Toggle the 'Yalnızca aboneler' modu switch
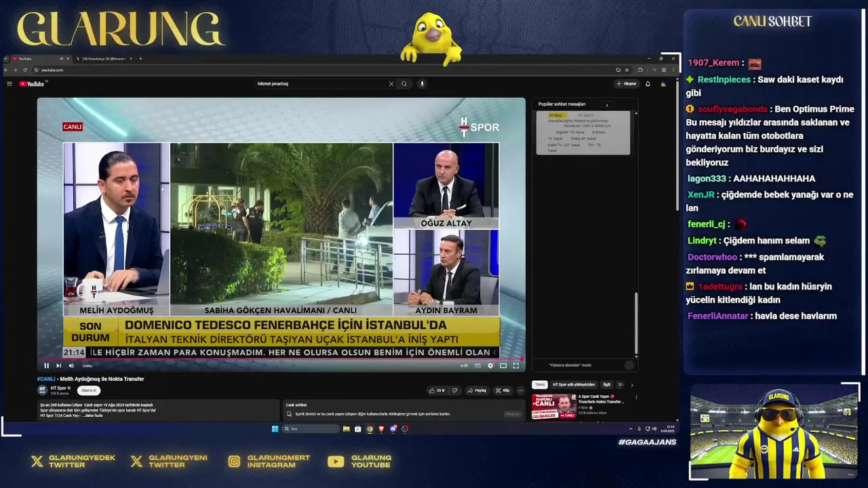The height and width of the screenshot is (488, 868). click(629, 365)
